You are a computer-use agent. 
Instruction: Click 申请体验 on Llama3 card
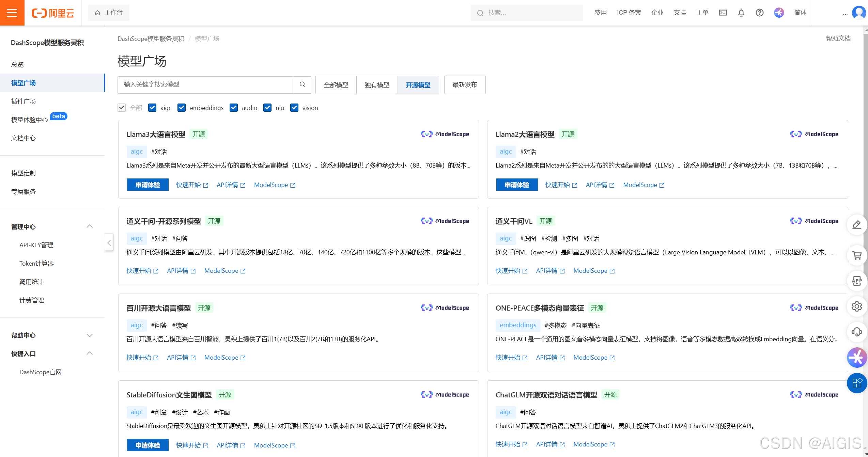coord(148,185)
